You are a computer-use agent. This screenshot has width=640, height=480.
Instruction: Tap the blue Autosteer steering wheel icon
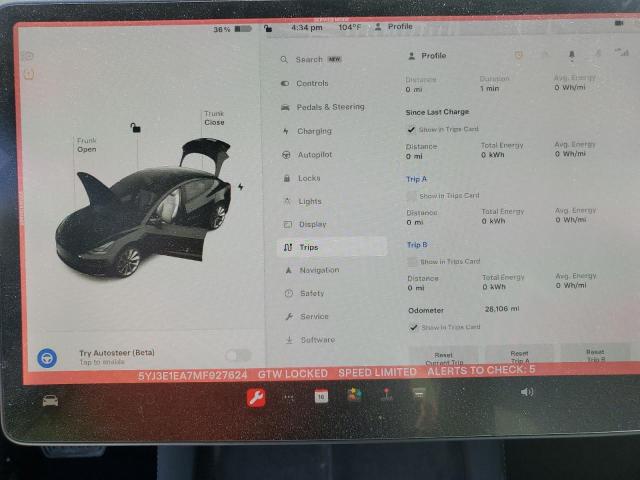coord(47,358)
